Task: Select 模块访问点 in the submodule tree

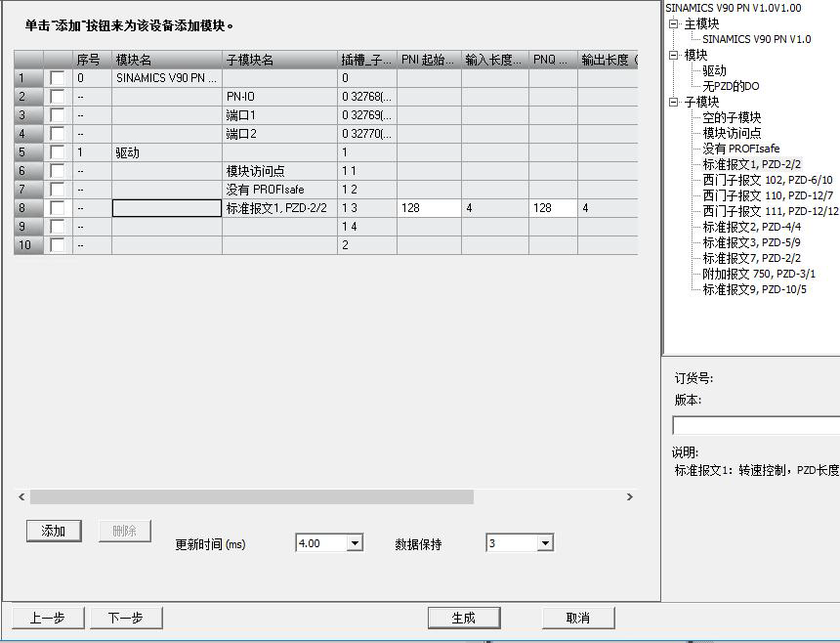Action: coord(732,133)
